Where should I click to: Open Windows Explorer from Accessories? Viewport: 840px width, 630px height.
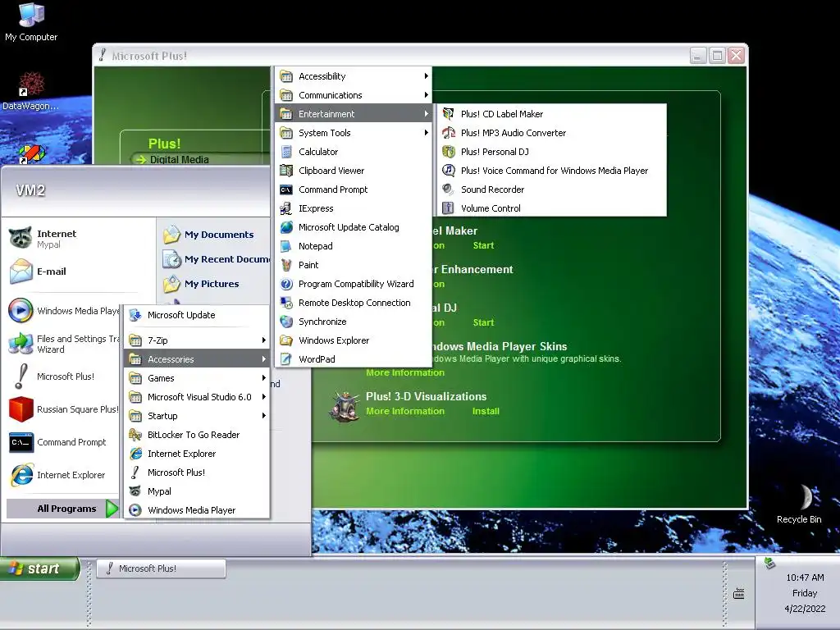click(353, 340)
